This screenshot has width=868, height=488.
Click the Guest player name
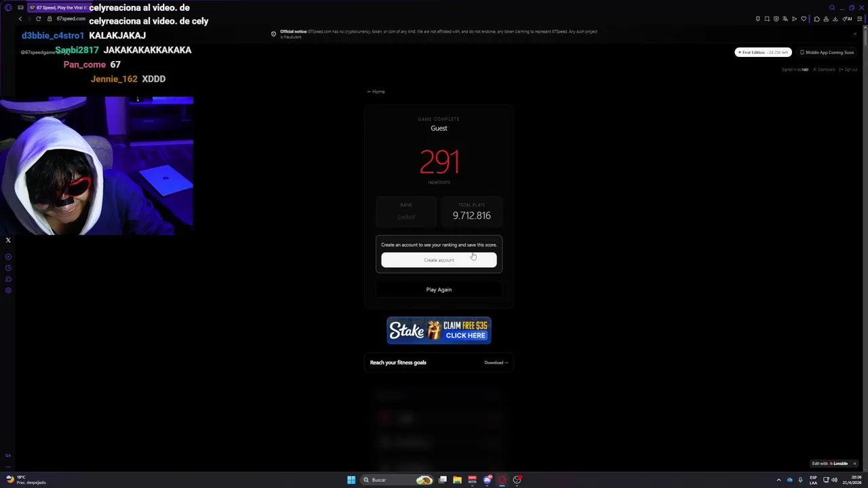(x=439, y=128)
